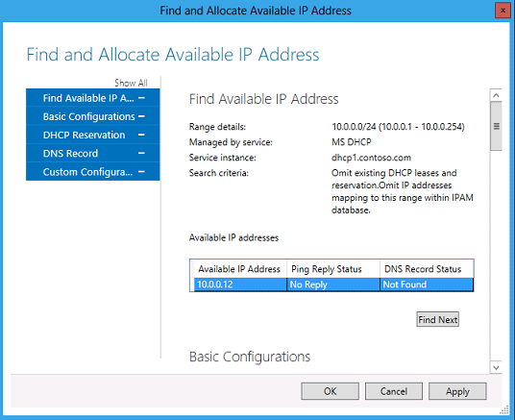Screen dimensions: 515x420
Task: Sort by DNS Record Status column header
Action: click(427, 269)
